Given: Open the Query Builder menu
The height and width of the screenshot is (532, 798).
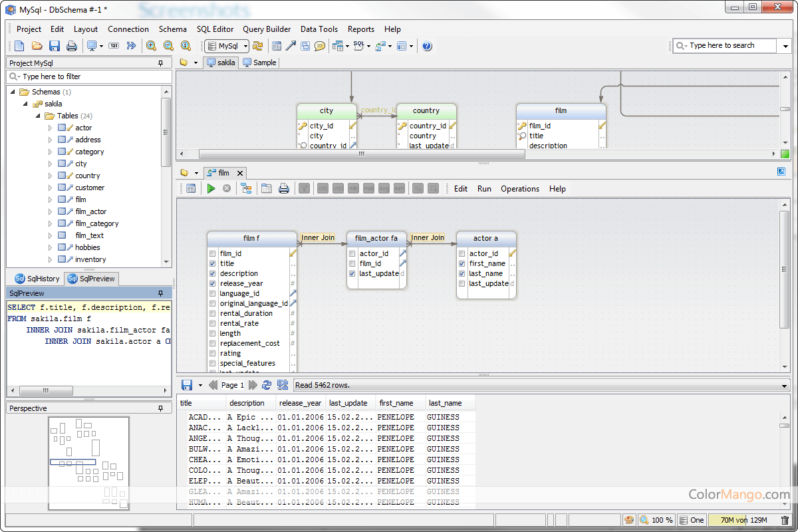Looking at the screenshot, I should (x=267, y=29).
